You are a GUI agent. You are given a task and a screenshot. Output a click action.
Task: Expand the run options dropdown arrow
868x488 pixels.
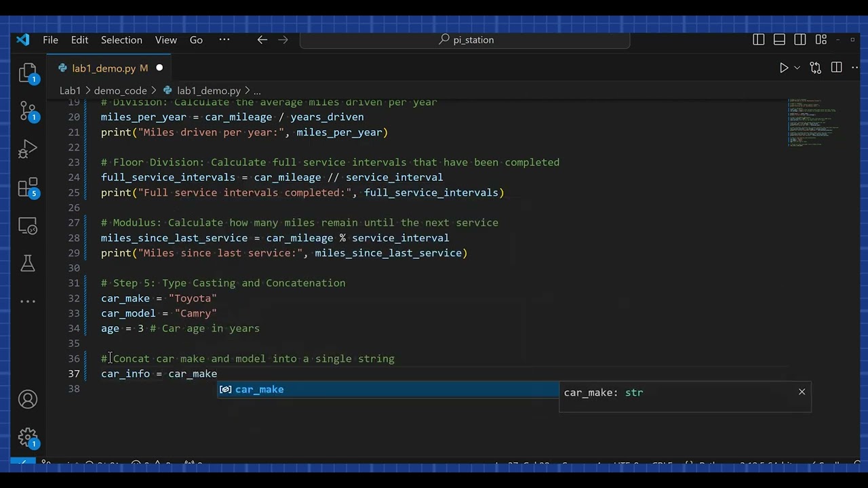click(x=797, y=68)
